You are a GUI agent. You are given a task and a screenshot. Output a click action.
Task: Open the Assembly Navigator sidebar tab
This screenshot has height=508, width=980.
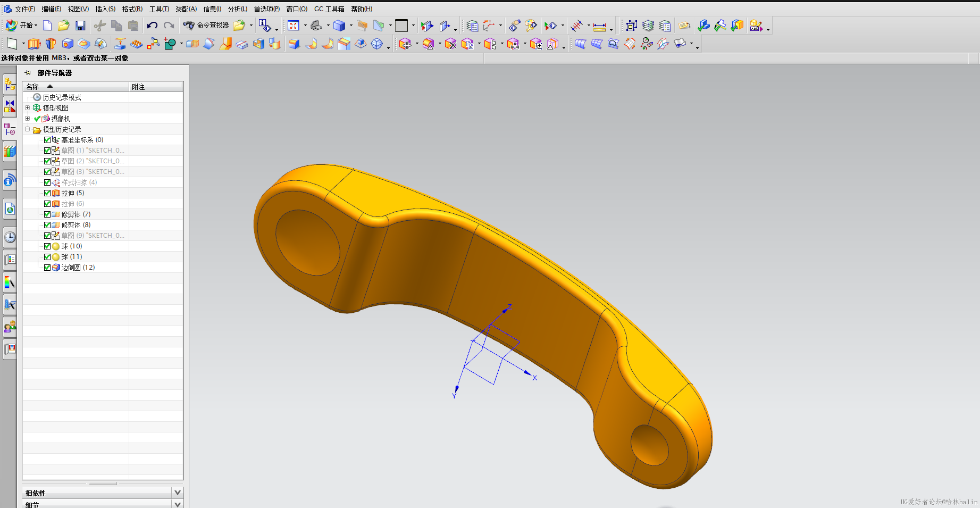(10, 84)
